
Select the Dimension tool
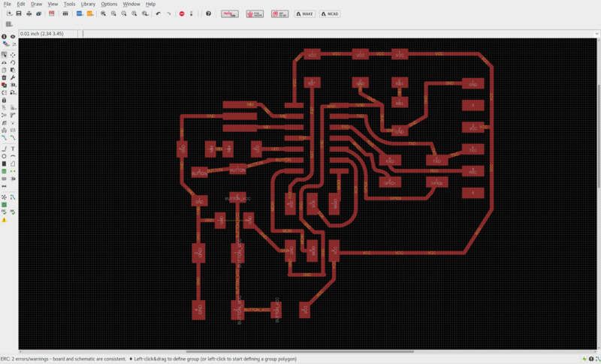pos(4,186)
